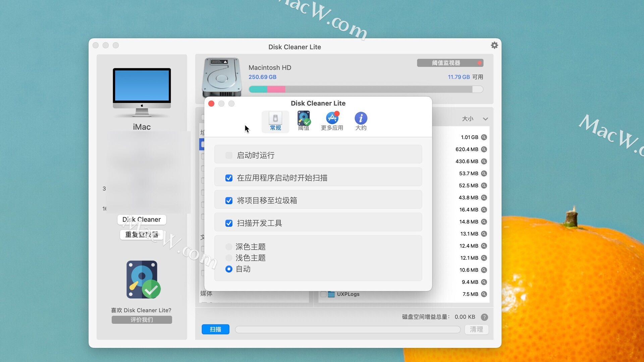Screen dimensions: 644x362
Task: Click the 阈值监视器 toggle button
Action: (x=450, y=63)
